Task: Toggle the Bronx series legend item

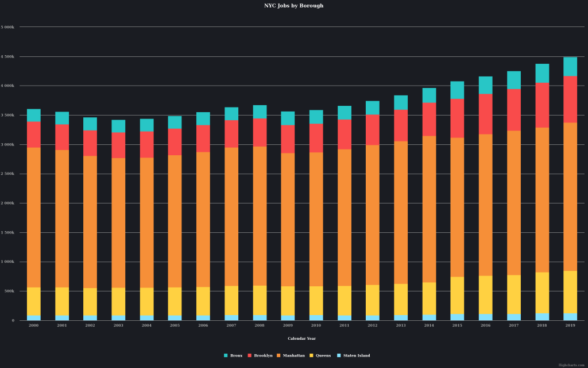Action: tap(233, 355)
